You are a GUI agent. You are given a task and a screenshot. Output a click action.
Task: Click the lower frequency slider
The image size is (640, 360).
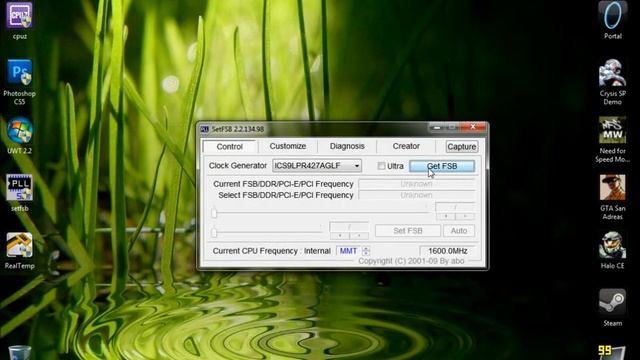pos(267,232)
